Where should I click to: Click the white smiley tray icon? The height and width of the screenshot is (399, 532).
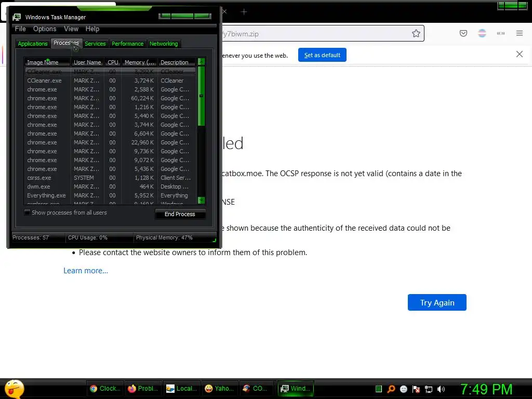point(403,389)
